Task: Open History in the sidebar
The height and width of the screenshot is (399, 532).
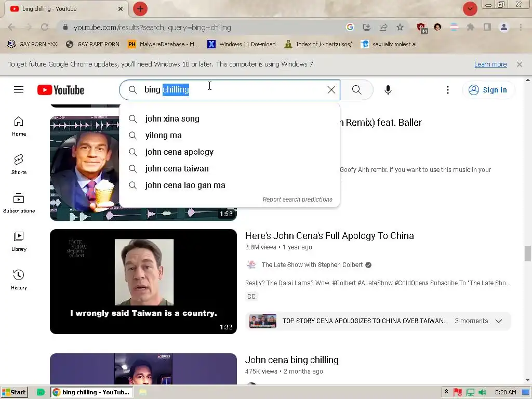Action: (19, 280)
